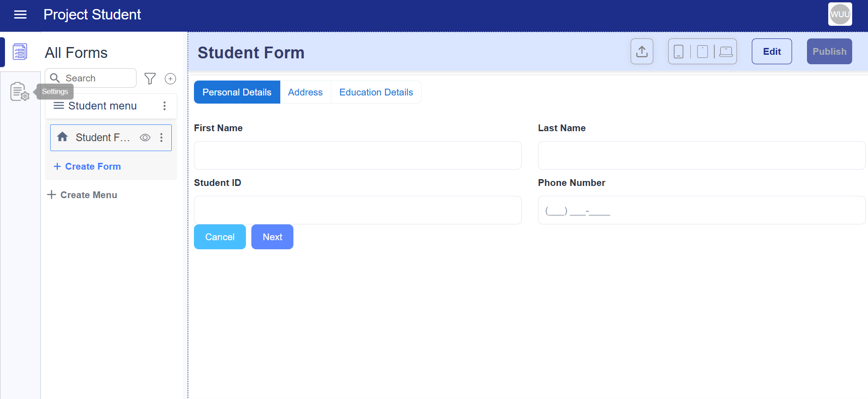Switch to tablet preview
Screen dimensions: 868x399
703,52
